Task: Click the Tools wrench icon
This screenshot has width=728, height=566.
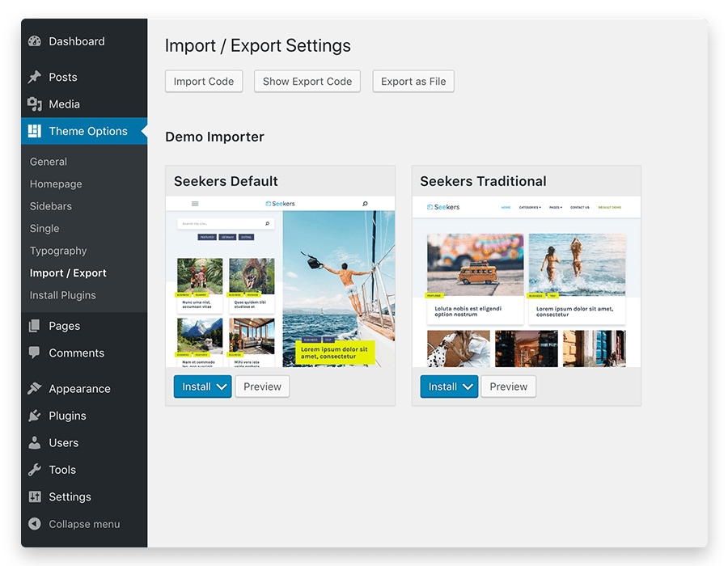Action: pyautogui.click(x=34, y=470)
